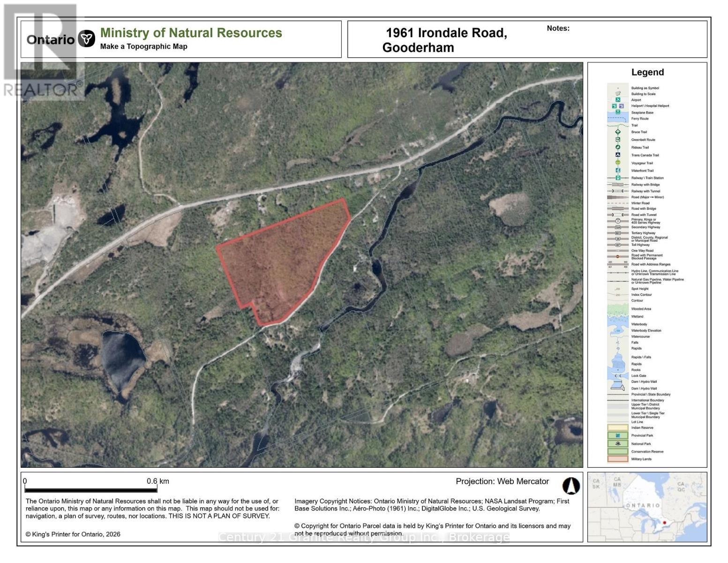The height and width of the screenshot is (563, 728).
Task: Click the '1961 Irondale Road, Gooderham' title
Action: click(444, 40)
